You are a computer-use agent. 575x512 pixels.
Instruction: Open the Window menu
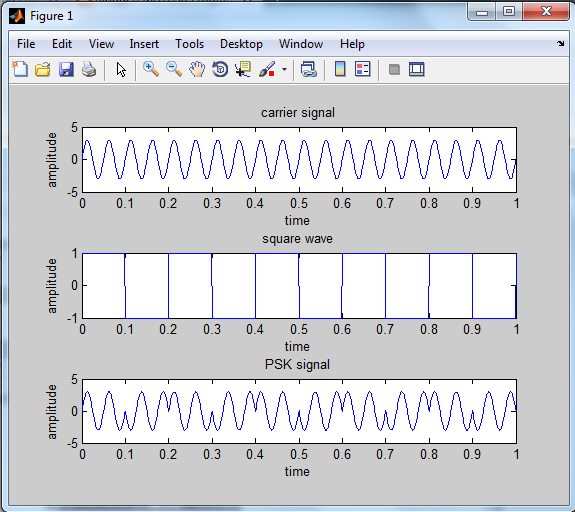point(301,44)
